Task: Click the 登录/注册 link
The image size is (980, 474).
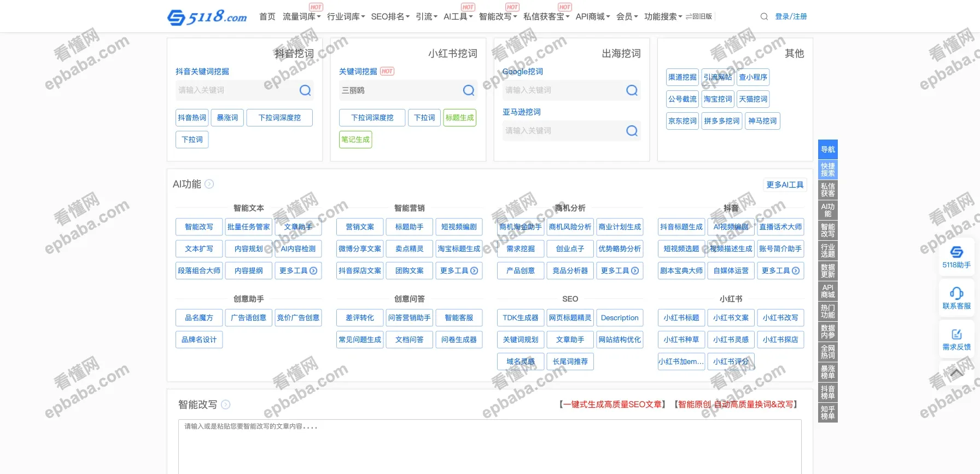Action: click(791, 16)
